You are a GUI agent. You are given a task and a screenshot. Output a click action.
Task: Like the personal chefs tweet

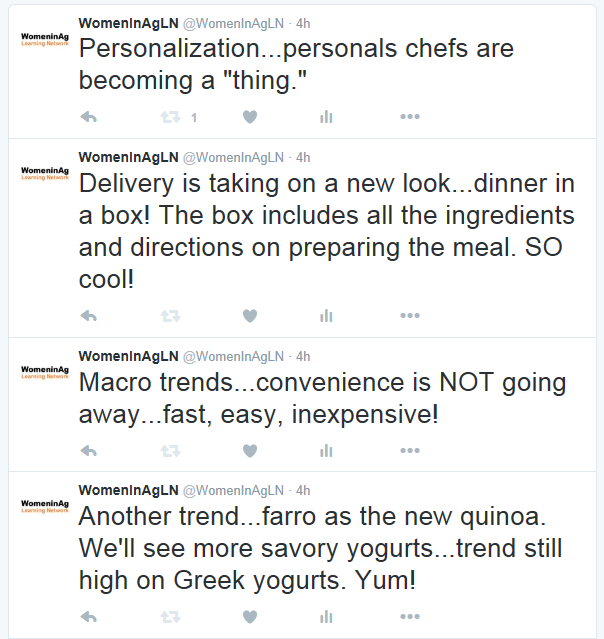point(250,117)
